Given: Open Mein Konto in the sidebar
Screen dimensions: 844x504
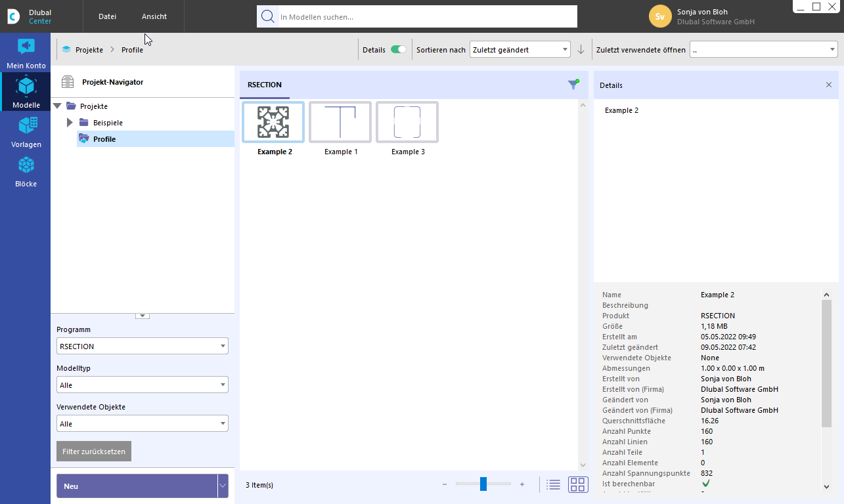Looking at the screenshot, I should tap(26, 53).
